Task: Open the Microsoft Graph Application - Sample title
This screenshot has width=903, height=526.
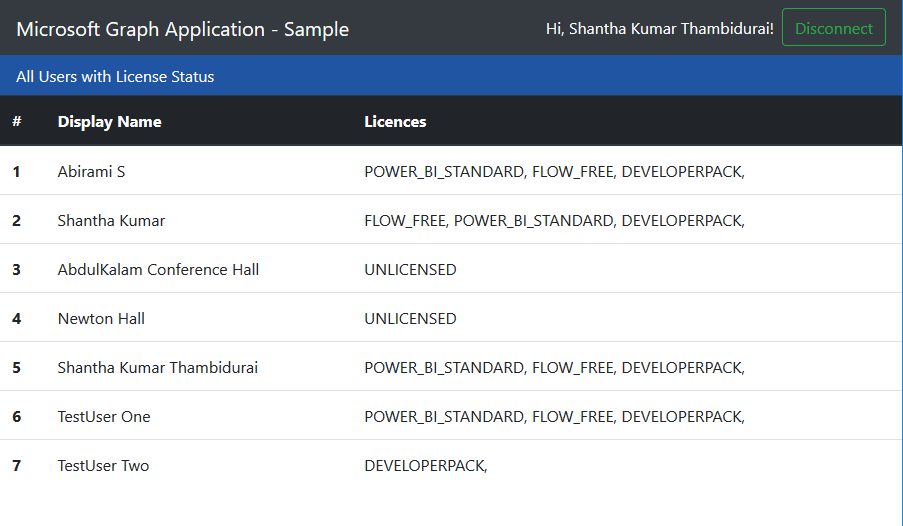Action: point(183,29)
